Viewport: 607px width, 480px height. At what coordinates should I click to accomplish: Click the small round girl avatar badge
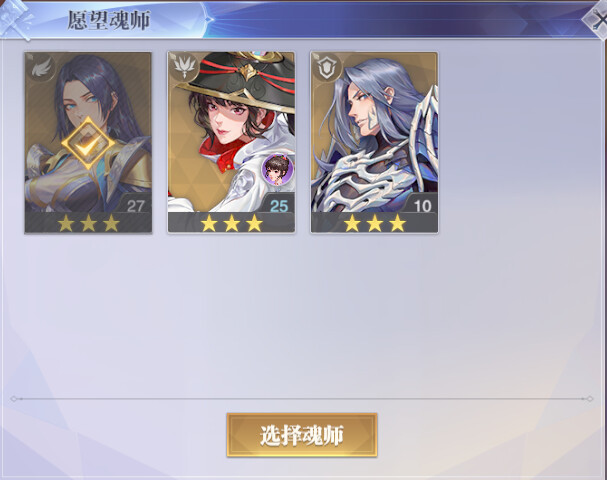tap(277, 169)
